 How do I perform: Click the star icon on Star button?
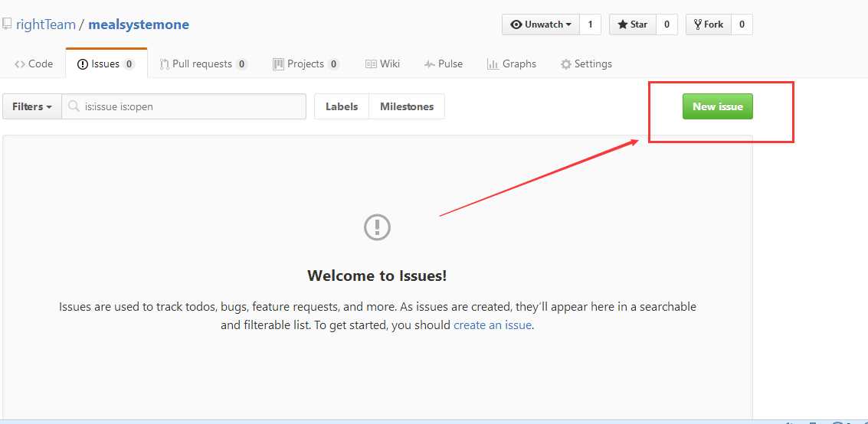(623, 24)
